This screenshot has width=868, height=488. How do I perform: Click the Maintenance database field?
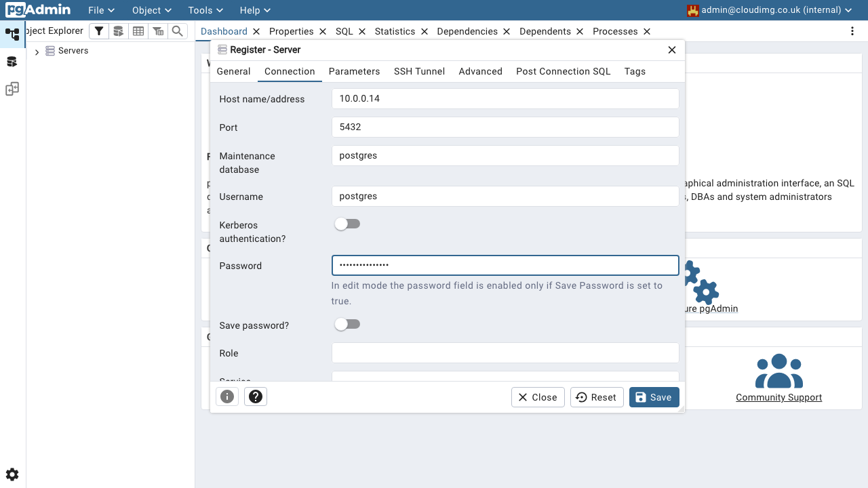[505, 155]
